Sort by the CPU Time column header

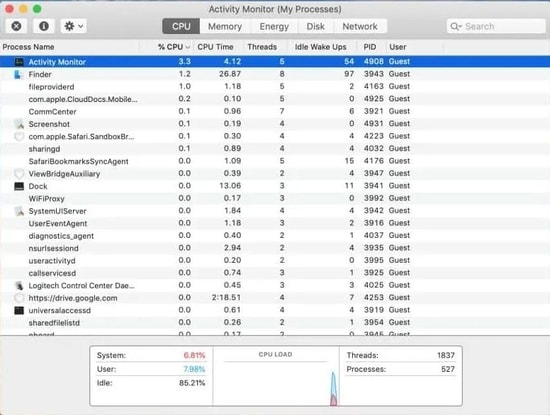[215, 47]
